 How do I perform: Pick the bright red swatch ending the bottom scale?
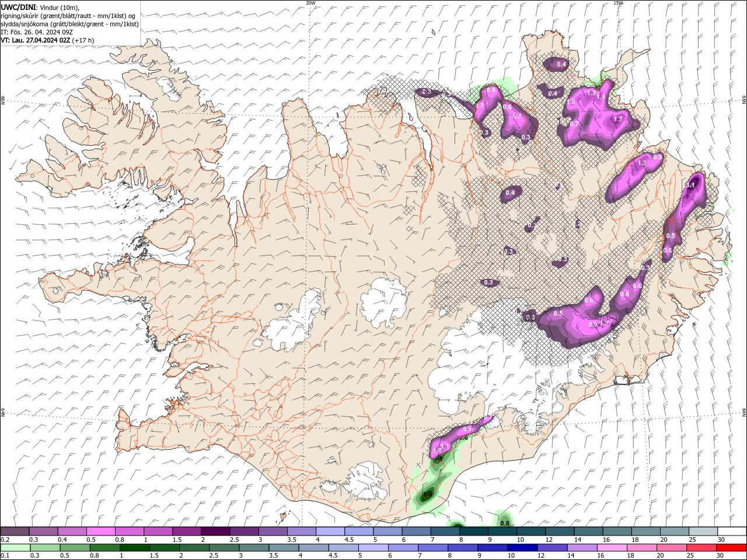pos(732,548)
